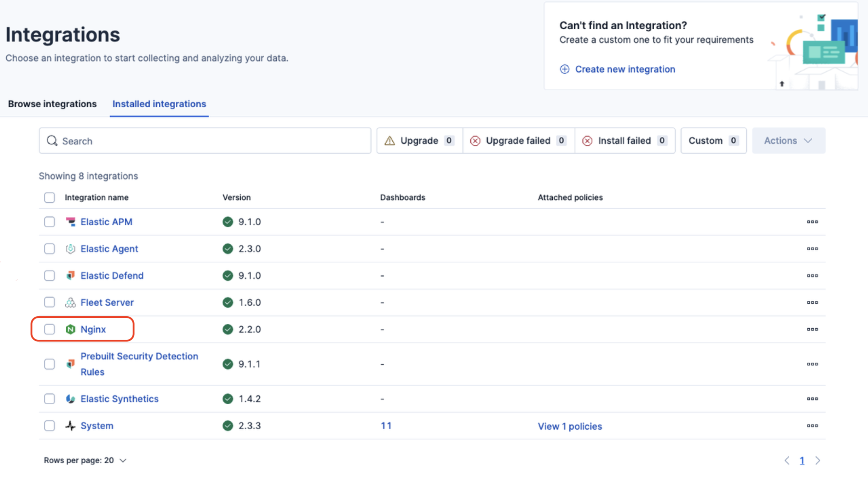Open the Actions dropdown
The height and width of the screenshot is (483, 868).
[x=788, y=141]
